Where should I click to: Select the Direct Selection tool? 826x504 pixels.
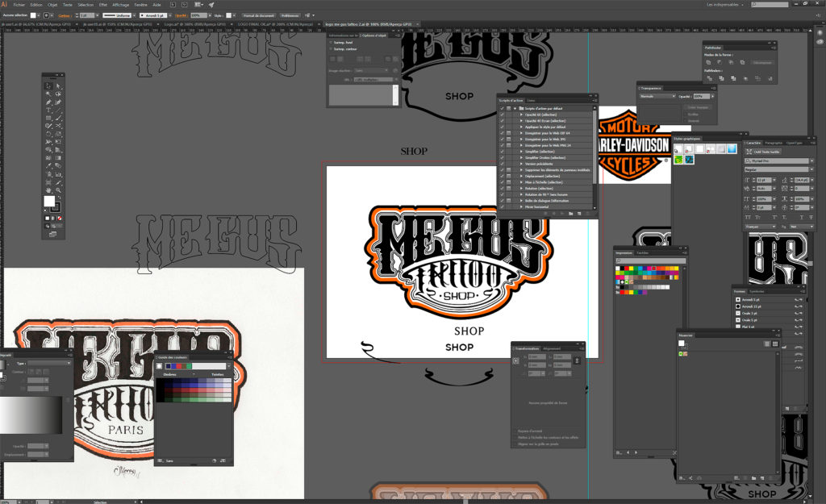(59, 85)
